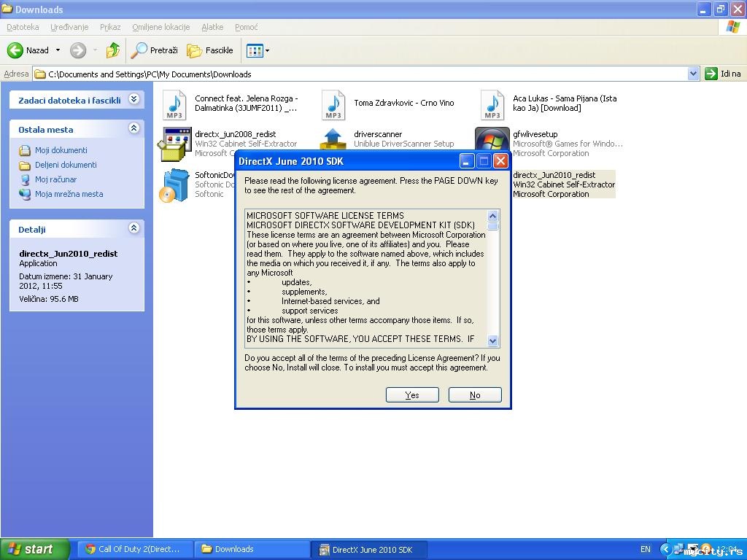Click Deljeni dokumenti folder icon
747x560 pixels.
pos(25,166)
